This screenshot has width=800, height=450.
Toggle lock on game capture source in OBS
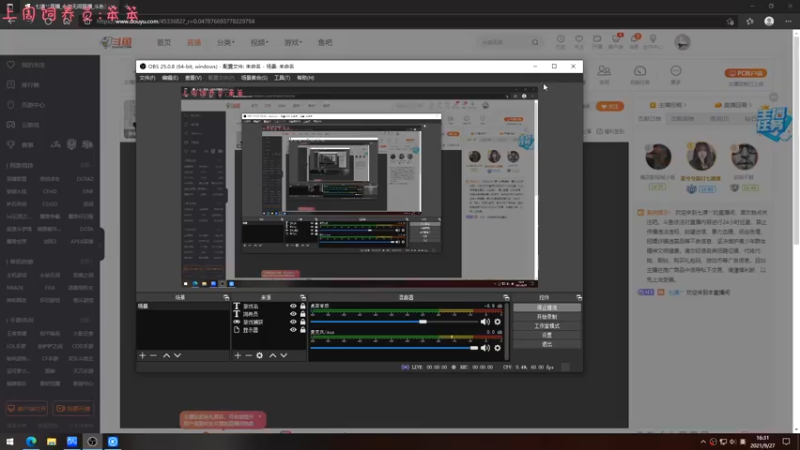(303, 322)
